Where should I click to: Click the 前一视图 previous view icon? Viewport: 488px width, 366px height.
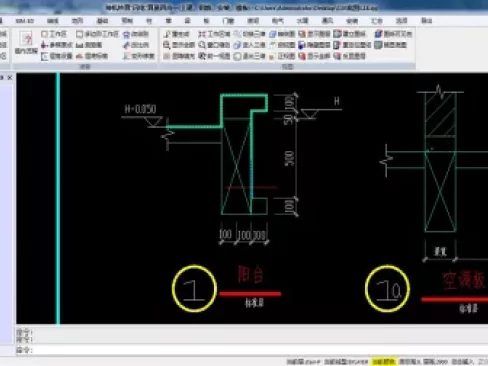point(202,56)
